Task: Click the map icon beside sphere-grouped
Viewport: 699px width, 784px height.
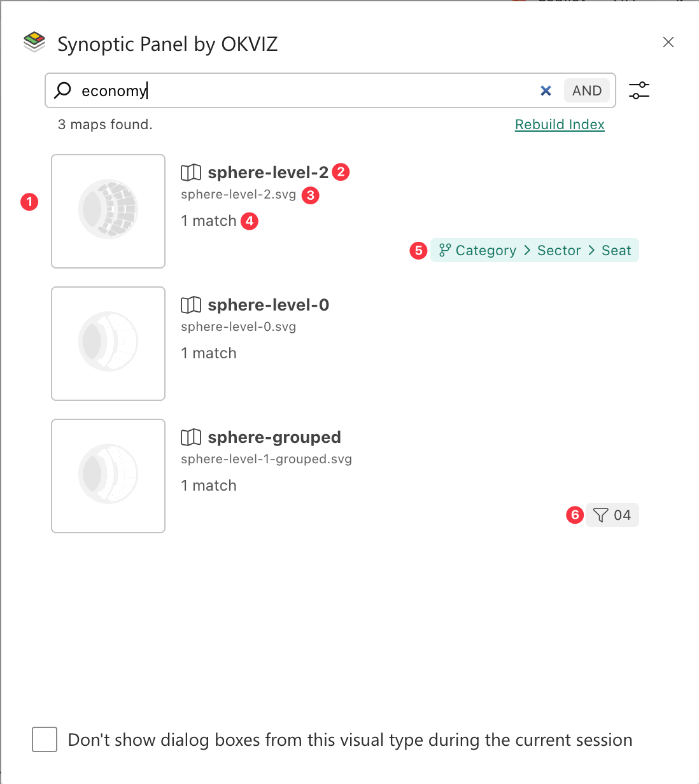Action: click(191, 437)
